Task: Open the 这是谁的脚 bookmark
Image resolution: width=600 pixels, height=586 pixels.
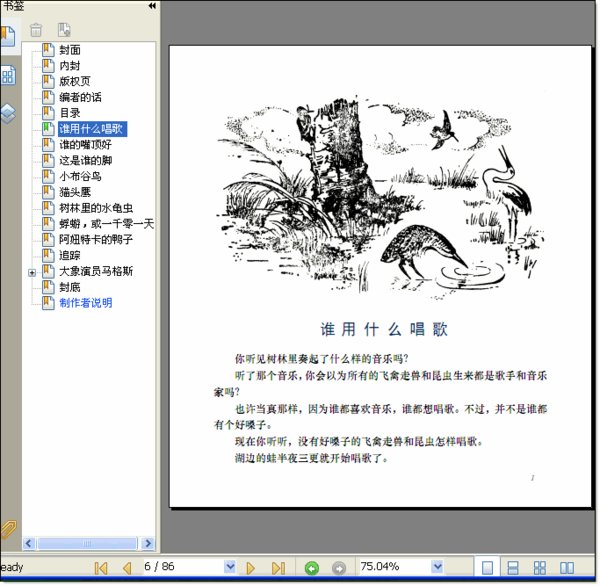Action: pyautogui.click(x=85, y=160)
